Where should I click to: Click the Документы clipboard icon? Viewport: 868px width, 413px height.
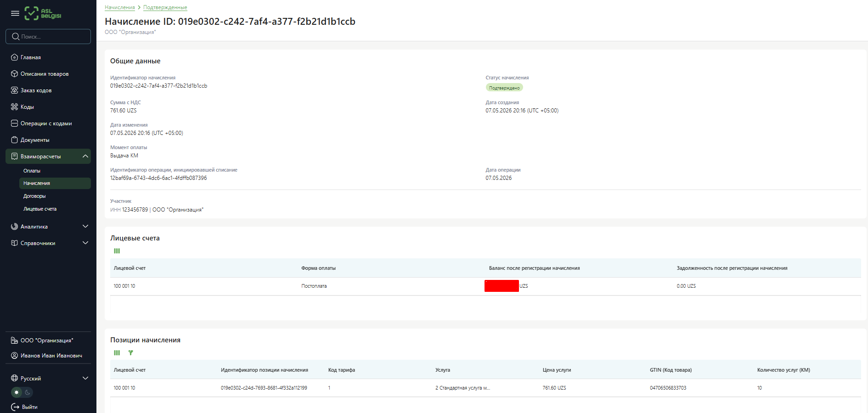pyautogui.click(x=14, y=140)
